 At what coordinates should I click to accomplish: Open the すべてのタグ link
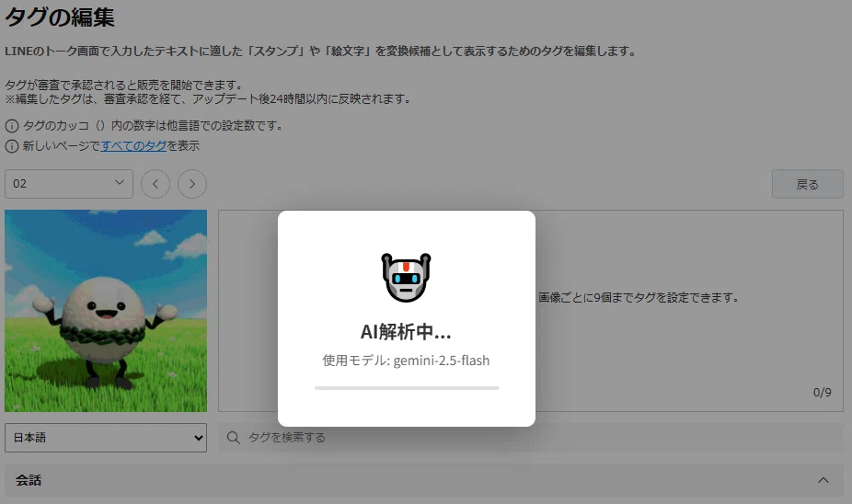133,145
